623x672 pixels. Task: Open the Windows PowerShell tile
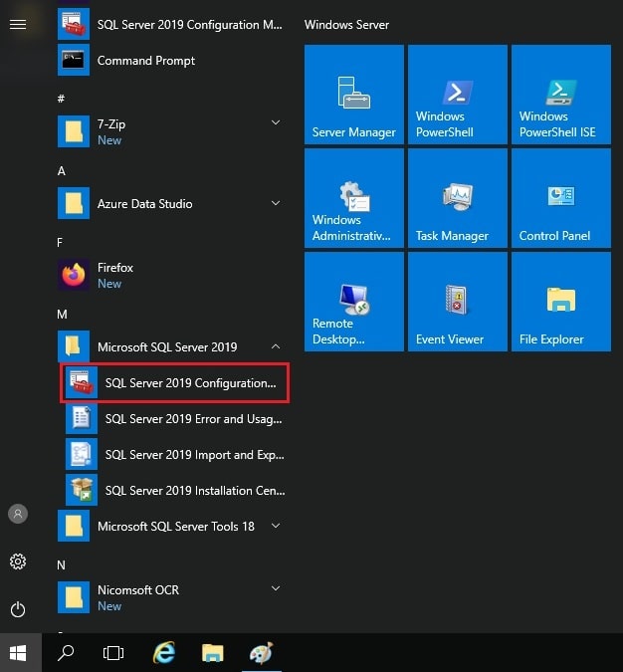458,95
